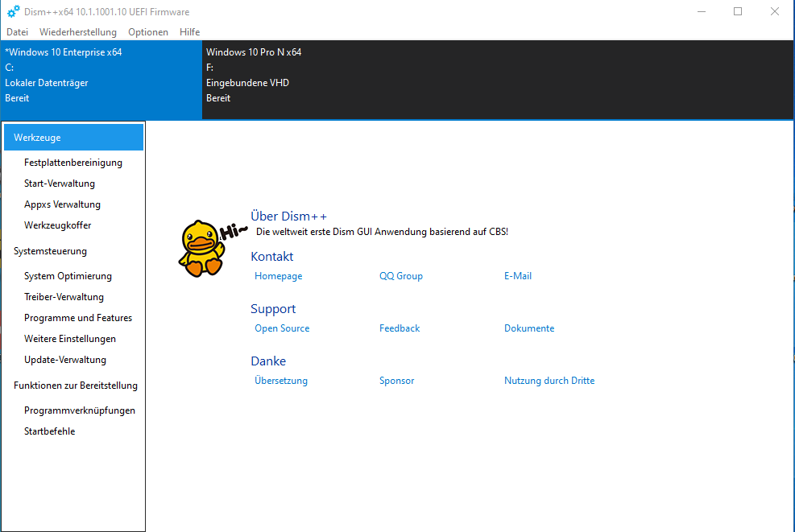Select the Windows 10 Pro N x64 image tile
The width and height of the screenshot is (795, 532).
click(498, 80)
